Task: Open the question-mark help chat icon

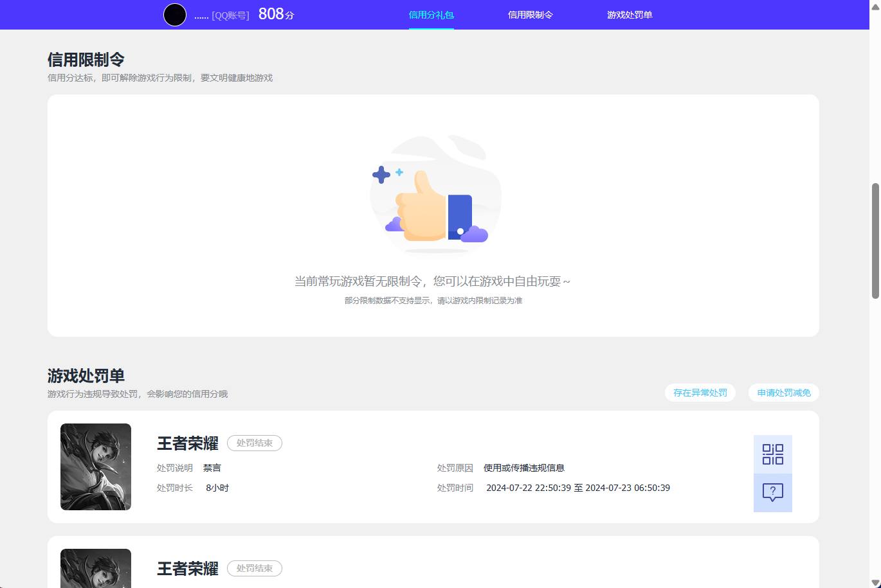Action: [x=773, y=493]
